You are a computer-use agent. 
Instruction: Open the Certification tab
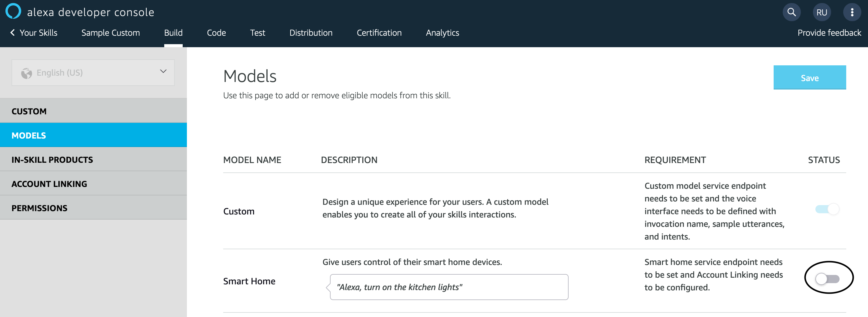379,33
